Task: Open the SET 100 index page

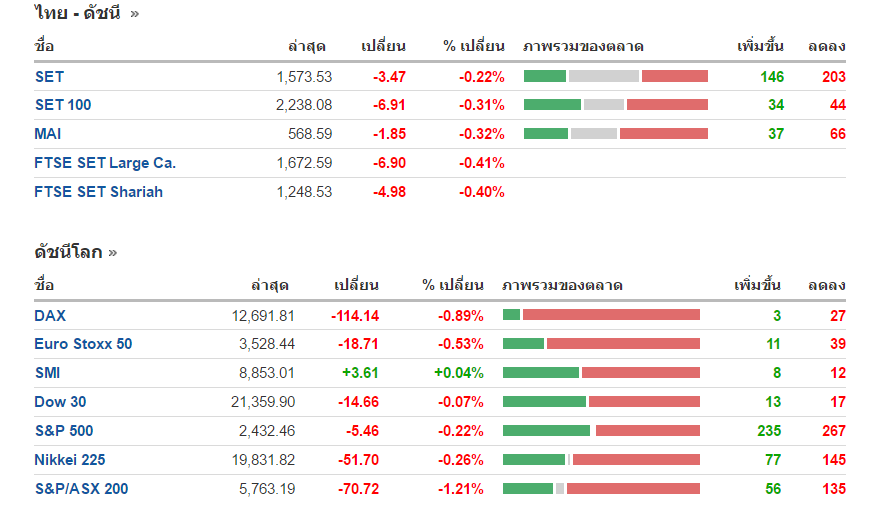Action: (x=63, y=105)
